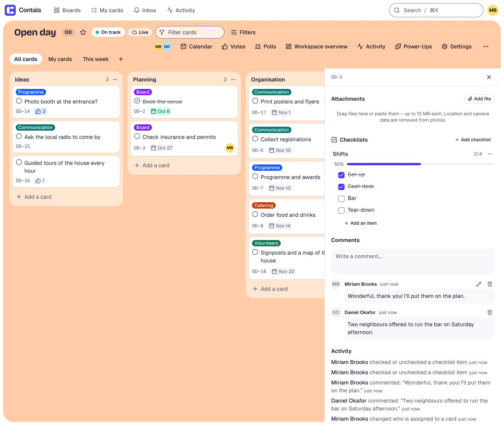Mark Photo booth card as complete

(x=19, y=101)
